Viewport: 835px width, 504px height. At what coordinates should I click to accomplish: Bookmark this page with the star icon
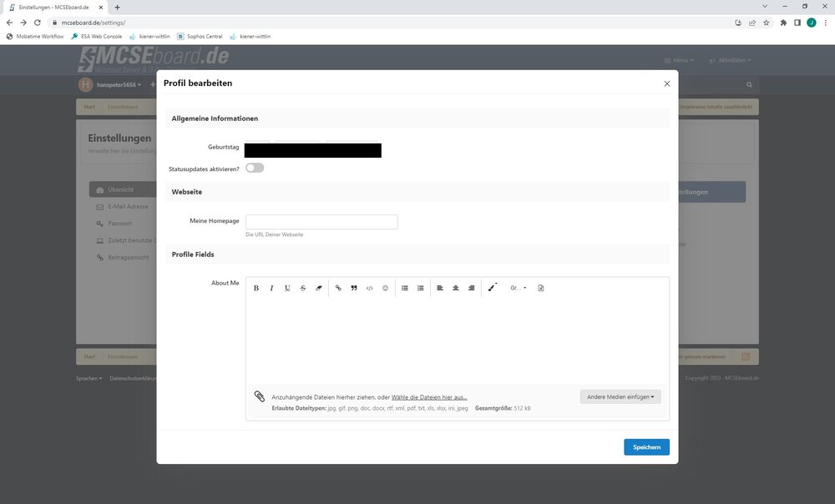(x=767, y=23)
